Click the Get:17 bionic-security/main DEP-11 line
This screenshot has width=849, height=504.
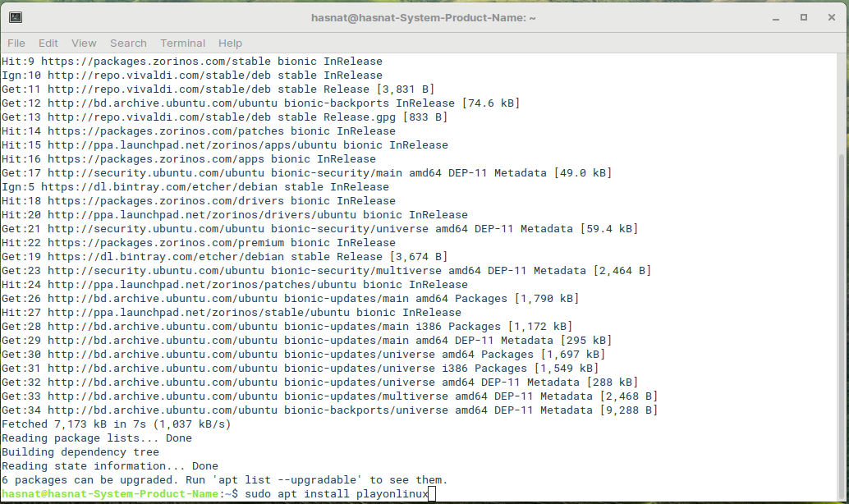pos(307,172)
